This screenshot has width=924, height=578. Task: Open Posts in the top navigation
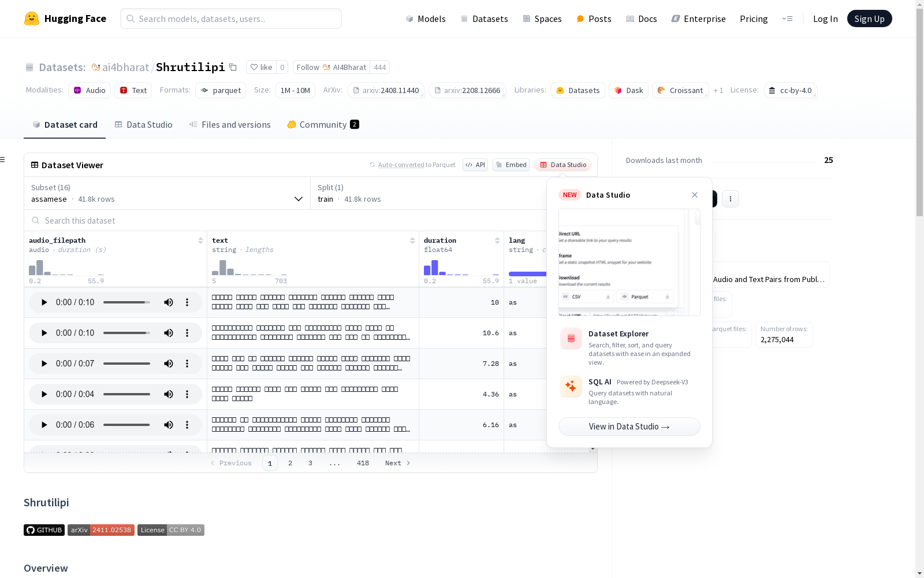tap(594, 18)
